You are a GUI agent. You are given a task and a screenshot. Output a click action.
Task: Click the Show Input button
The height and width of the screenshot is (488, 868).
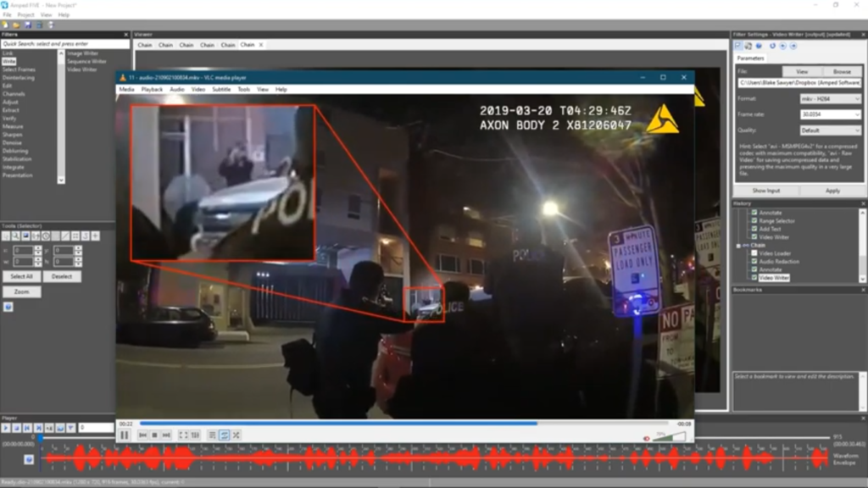(x=766, y=191)
